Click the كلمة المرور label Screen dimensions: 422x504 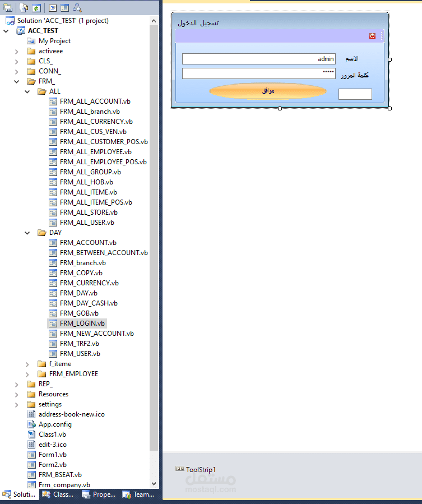pos(355,75)
